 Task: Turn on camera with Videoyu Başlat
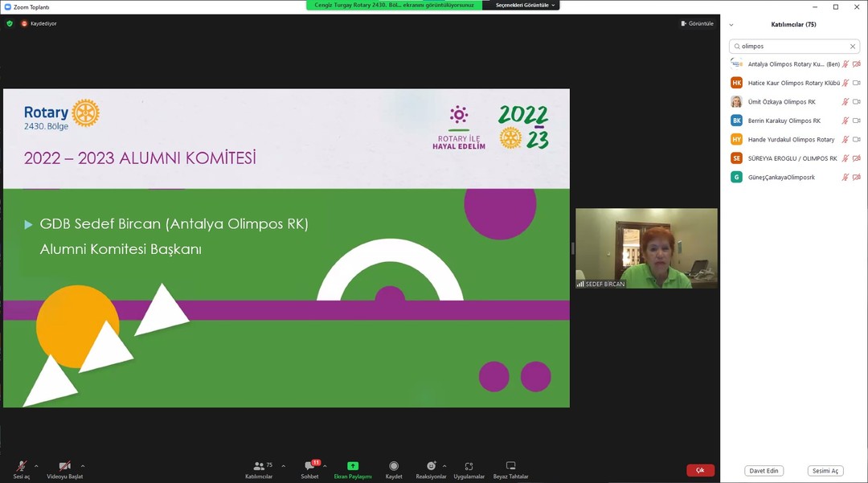click(x=64, y=466)
